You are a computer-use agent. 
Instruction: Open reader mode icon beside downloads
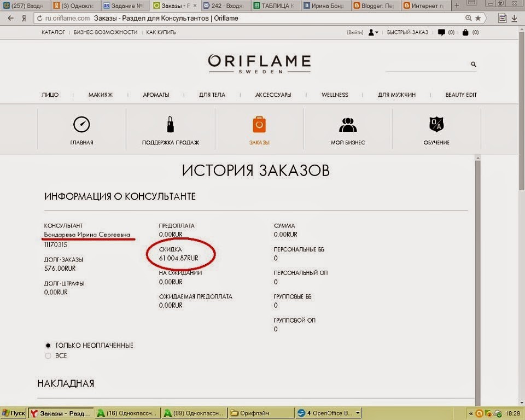(502, 19)
